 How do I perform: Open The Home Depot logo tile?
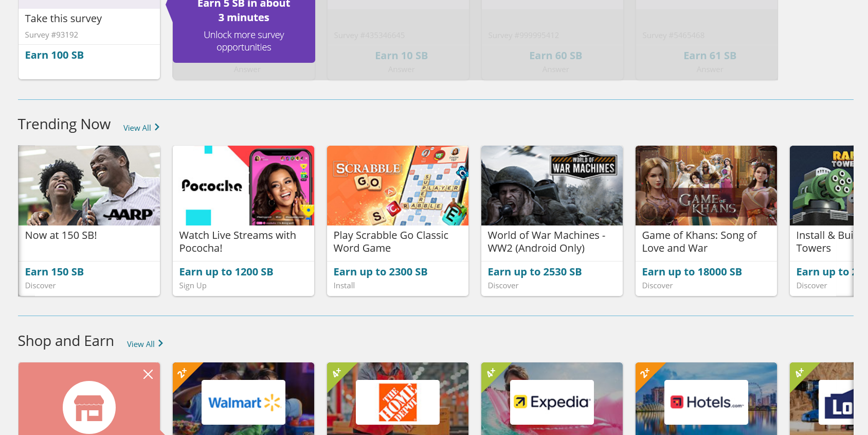click(x=397, y=402)
